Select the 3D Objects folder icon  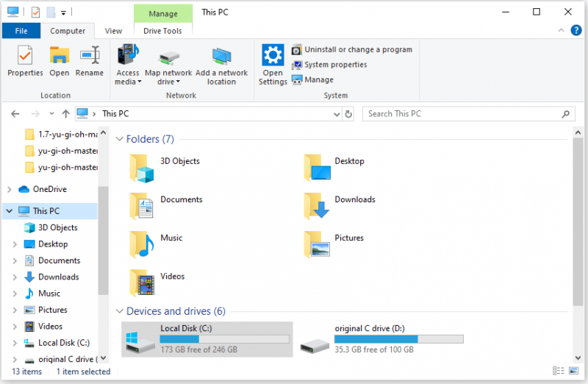(x=141, y=168)
